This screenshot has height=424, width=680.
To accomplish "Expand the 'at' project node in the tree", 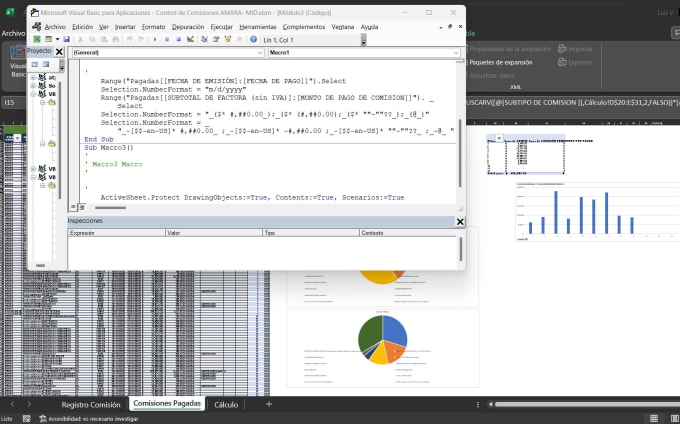I will tap(33, 78).
